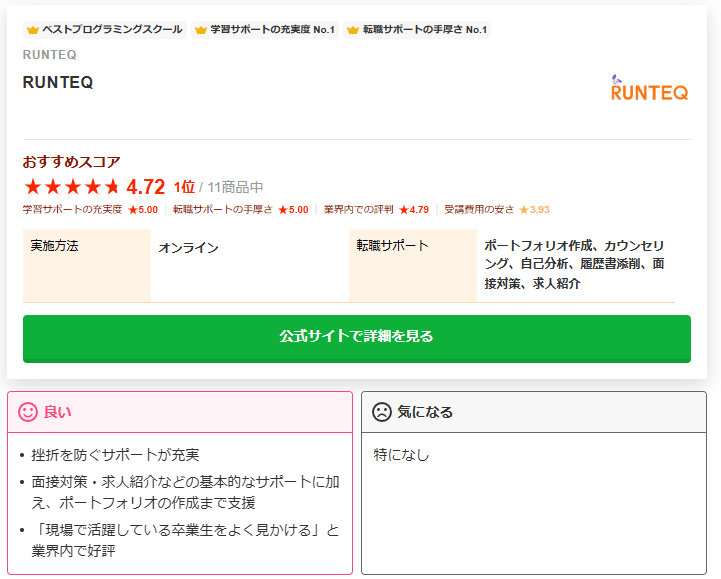Click the 4.72 overall score value

145,187
